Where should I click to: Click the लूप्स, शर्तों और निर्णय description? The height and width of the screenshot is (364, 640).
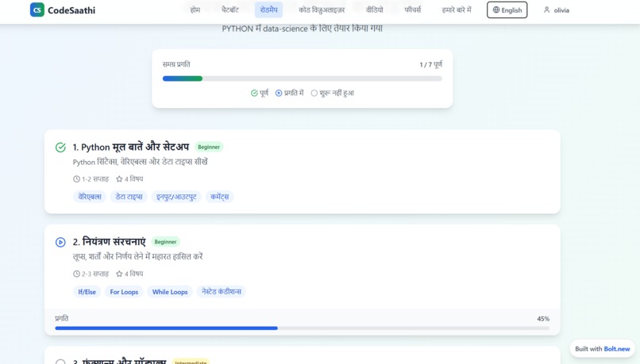[137, 257]
